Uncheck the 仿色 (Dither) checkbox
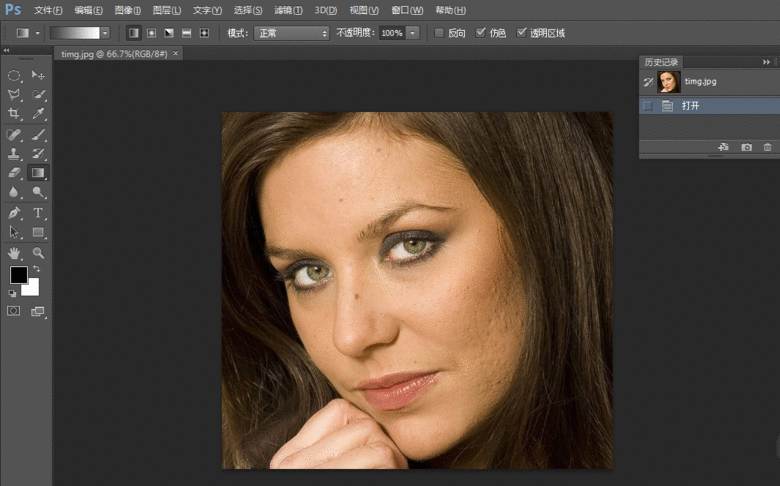 481,33
